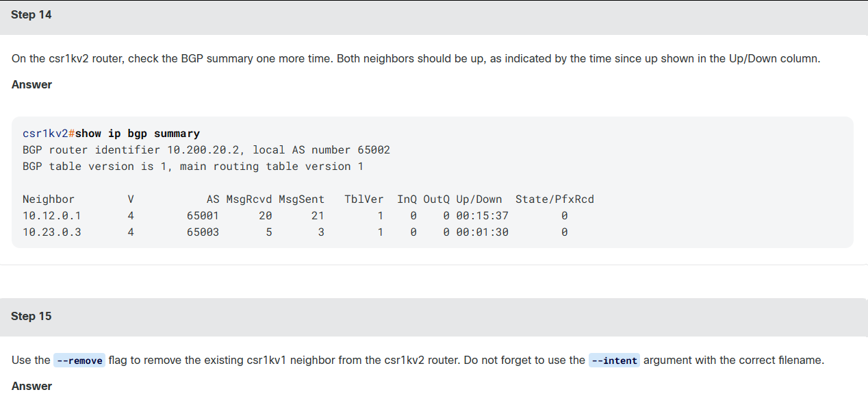Click neighbor 10.12.0.1 in the output
The height and width of the screenshot is (403, 868).
point(52,216)
